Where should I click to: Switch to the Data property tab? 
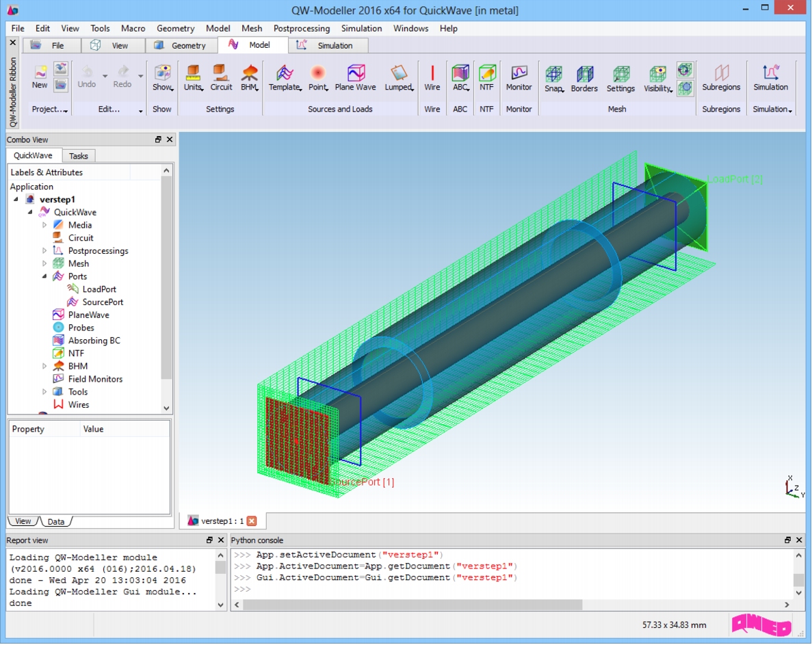56,521
